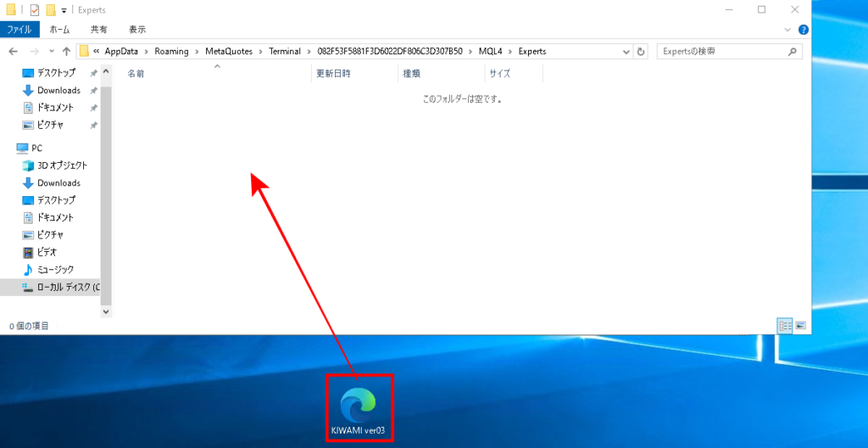The width and height of the screenshot is (868, 448).
Task: Open the customize quick access toolbar dropdown
Action: pos(64,10)
